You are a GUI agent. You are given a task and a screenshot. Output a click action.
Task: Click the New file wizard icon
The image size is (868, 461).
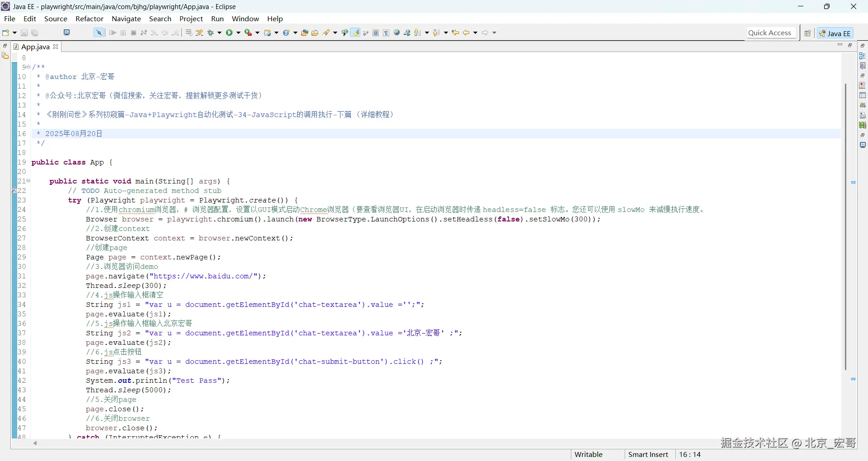(5, 33)
